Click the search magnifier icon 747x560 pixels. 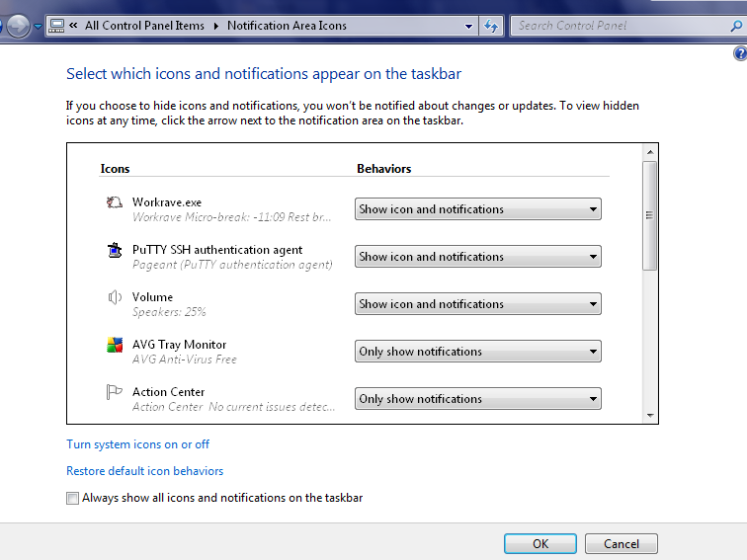[735, 26]
